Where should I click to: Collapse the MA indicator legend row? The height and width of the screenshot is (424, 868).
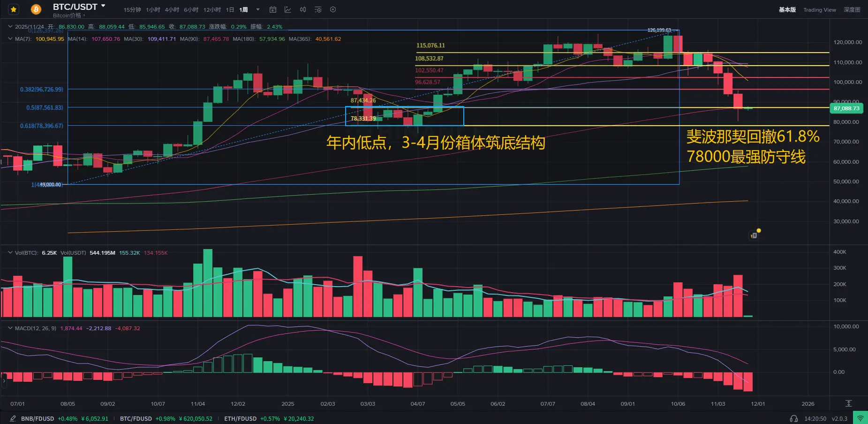click(10, 39)
